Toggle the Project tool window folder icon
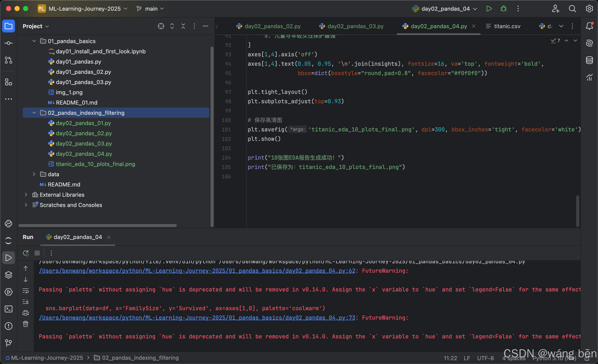 [9, 26]
